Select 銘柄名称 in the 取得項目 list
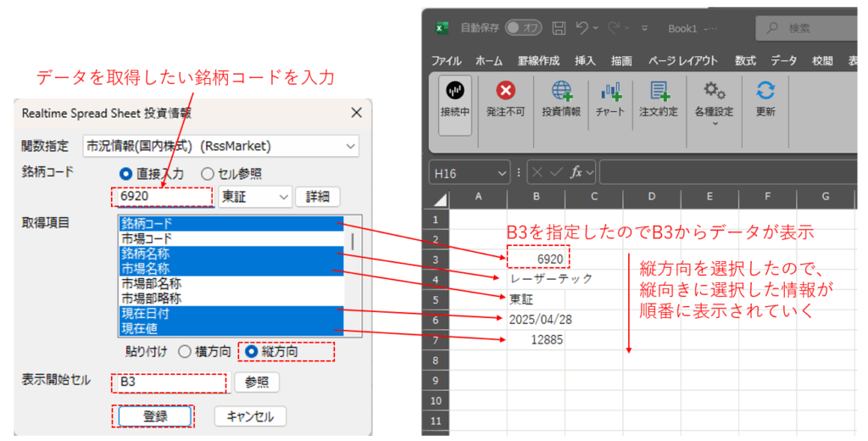This screenshot has height=441, width=868. coord(231,254)
